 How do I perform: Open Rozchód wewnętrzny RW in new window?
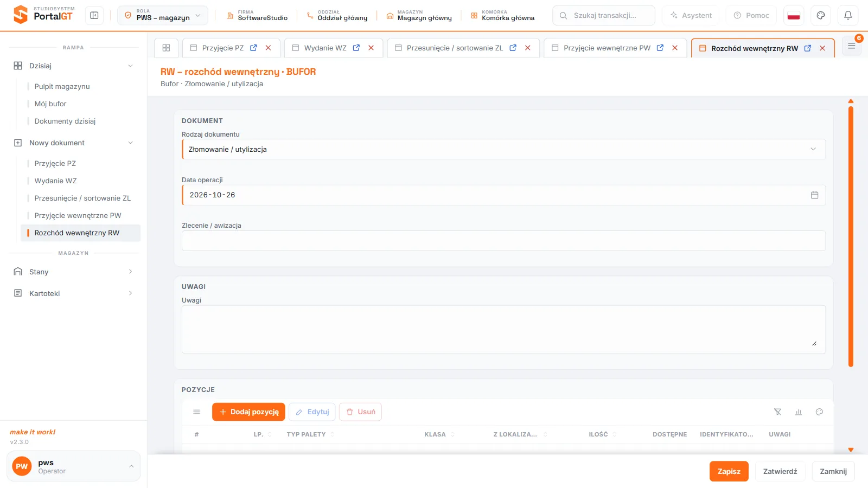(808, 48)
